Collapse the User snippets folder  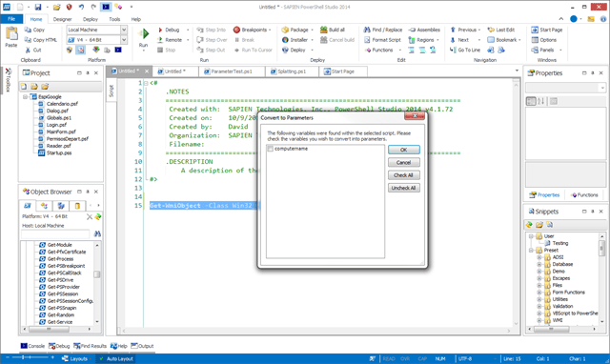532,236
